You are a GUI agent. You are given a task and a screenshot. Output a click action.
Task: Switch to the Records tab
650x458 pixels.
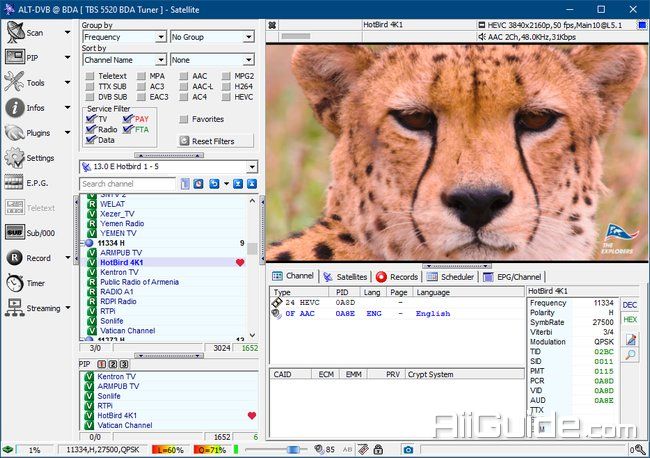tap(397, 276)
